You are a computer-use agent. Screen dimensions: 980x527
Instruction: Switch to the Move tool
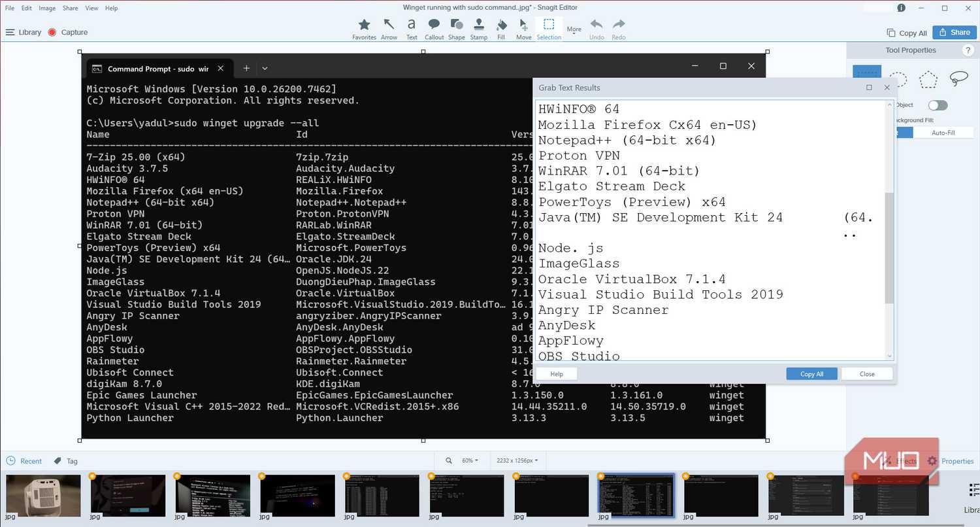[523, 29]
